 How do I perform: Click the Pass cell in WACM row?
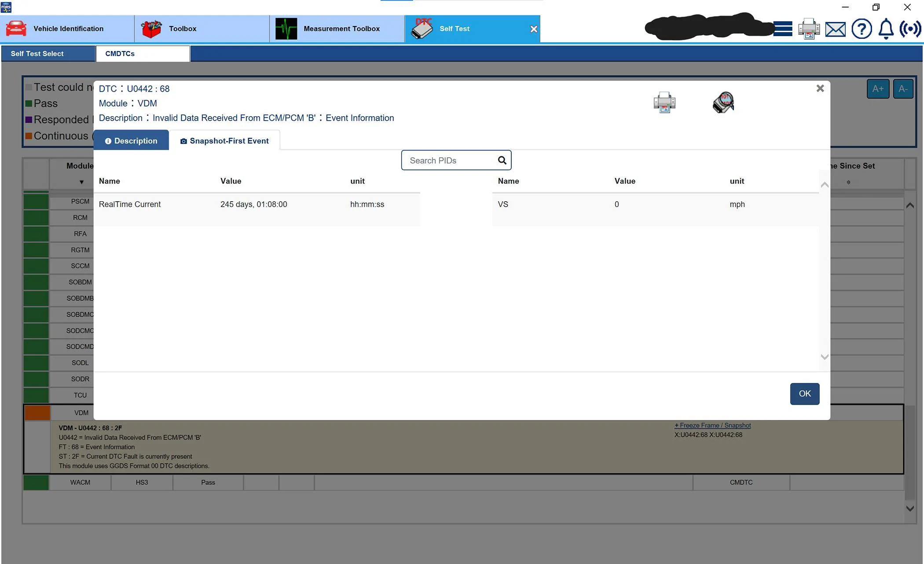tap(208, 482)
